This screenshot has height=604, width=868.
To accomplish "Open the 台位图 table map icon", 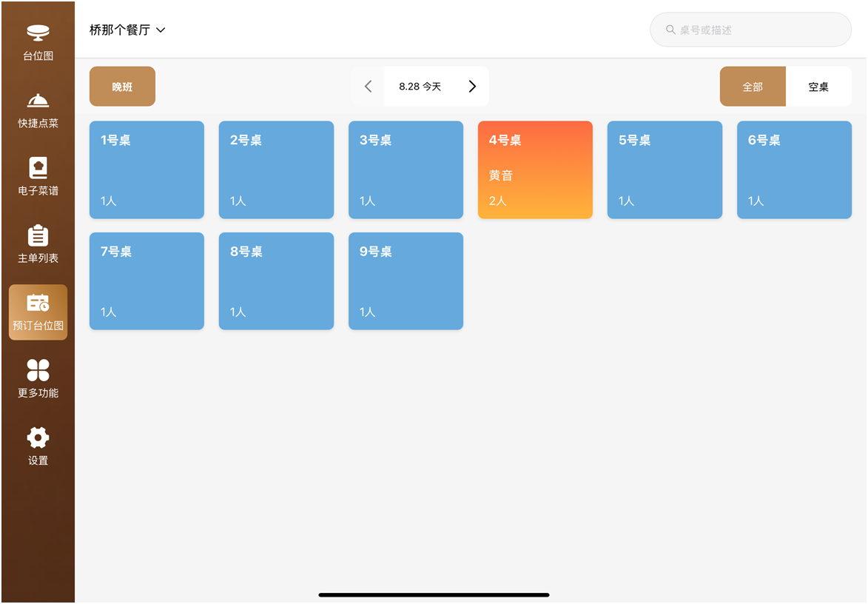I will (x=38, y=34).
